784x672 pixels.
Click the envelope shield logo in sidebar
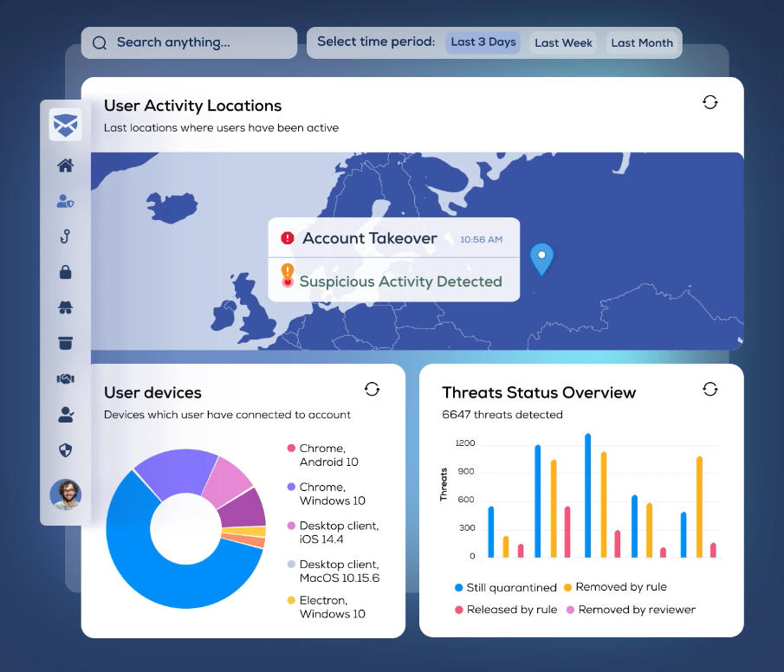(x=66, y=125)
